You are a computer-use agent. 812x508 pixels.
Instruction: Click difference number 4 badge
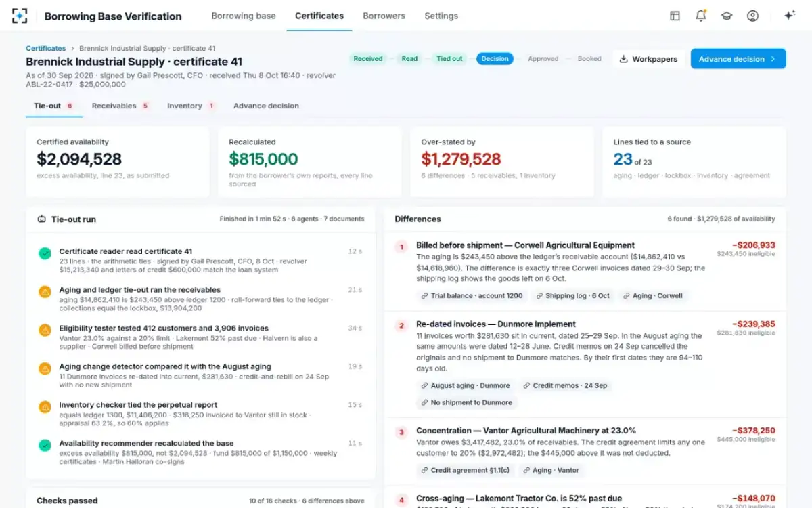[x=401, y=501]
